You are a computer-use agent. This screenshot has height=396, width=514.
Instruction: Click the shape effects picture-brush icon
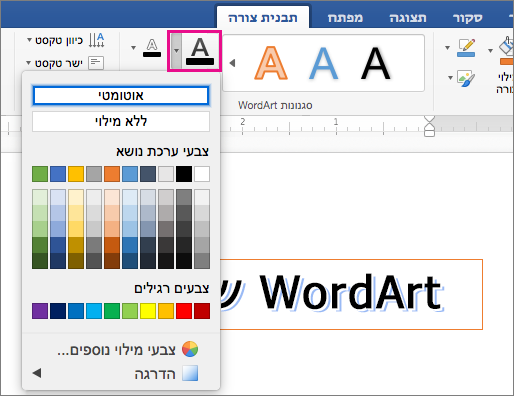466,78
